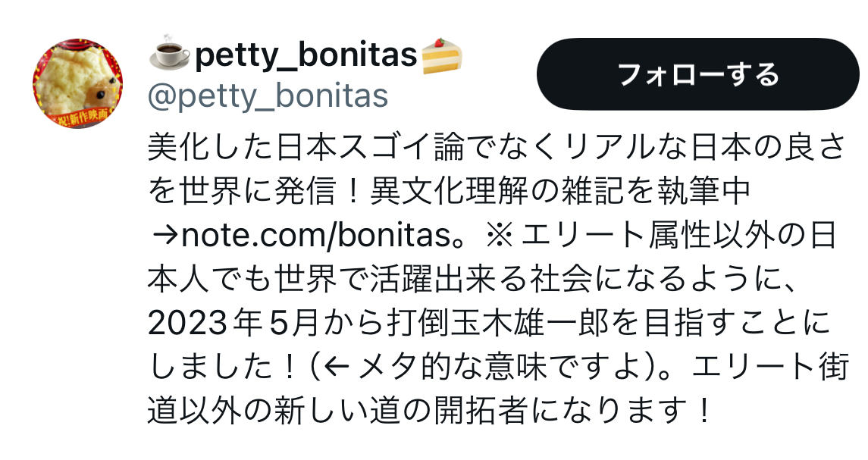Click the petty_bonitas profile avatar
The height and width of the screenshot is (460, 868).
78,83
